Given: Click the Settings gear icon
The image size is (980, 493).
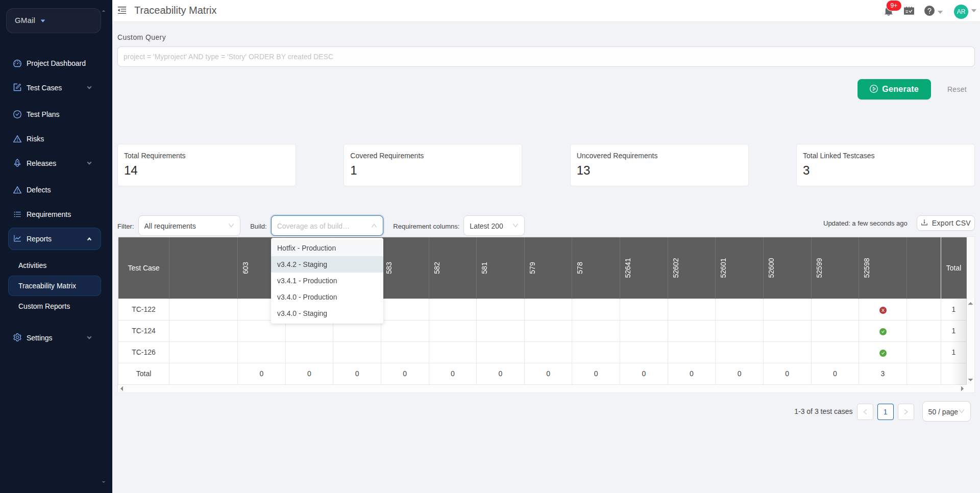Looking at the screenshot, I should tap(17, 338).
